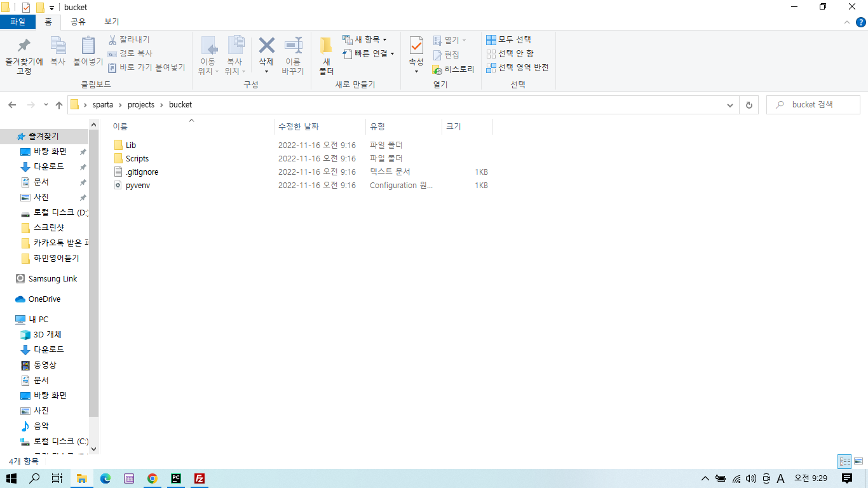Click the 히스토리 history button

pyautogui.click(x=453, y=69)
